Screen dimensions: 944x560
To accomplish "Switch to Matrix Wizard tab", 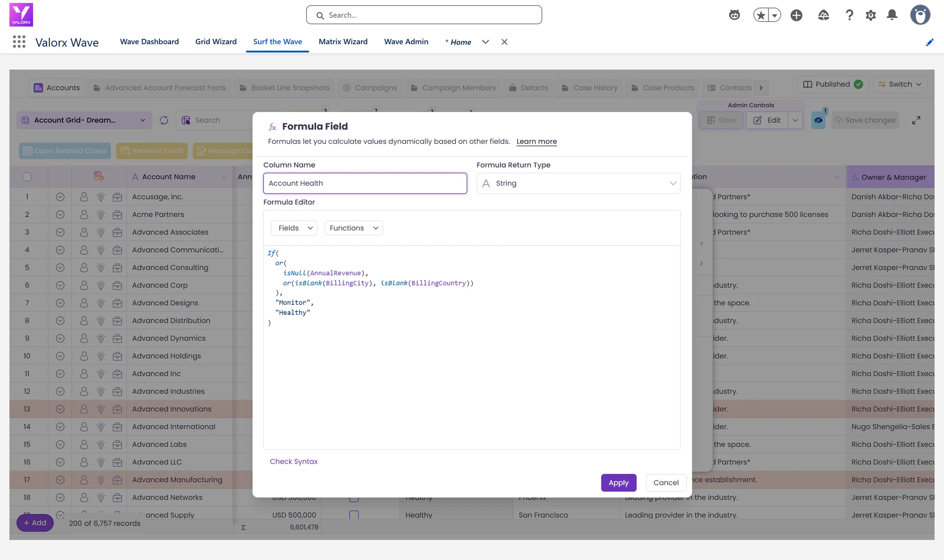I will point(343,42).
